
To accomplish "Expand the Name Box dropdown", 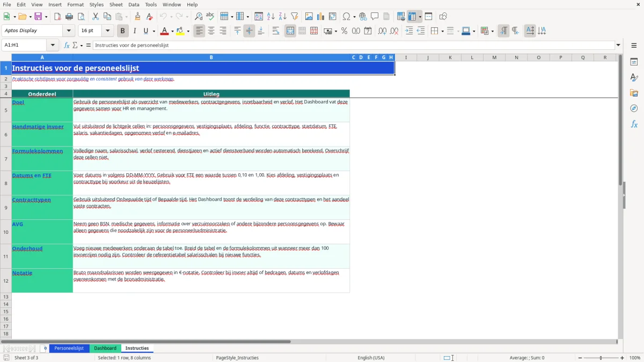I will coord(53,45).
